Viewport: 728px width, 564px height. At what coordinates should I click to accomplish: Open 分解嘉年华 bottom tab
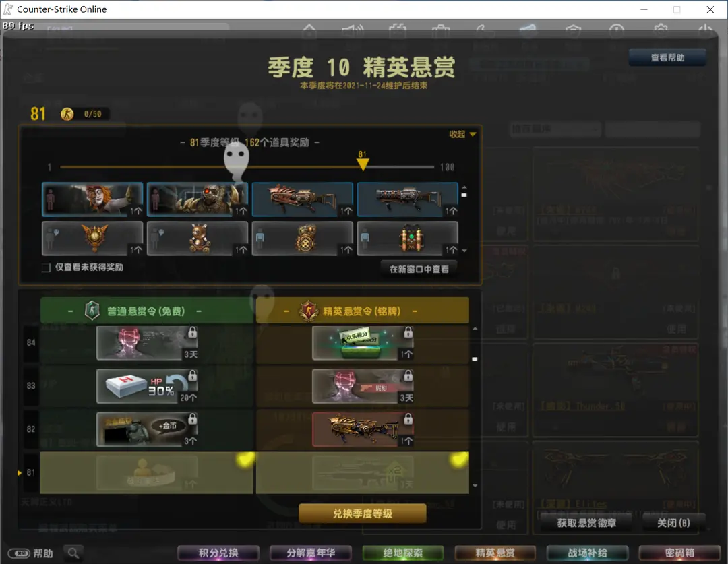click(x=311, y=553)
